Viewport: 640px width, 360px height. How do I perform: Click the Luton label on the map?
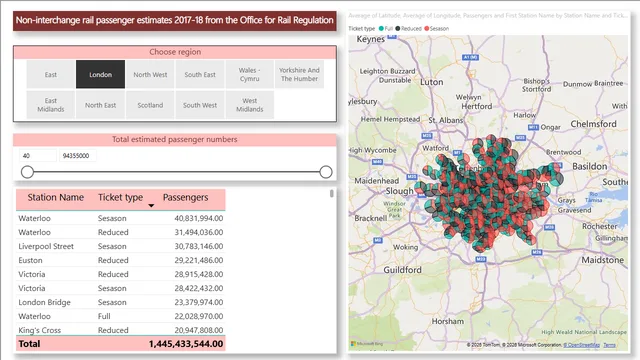[x=431, y=82]
